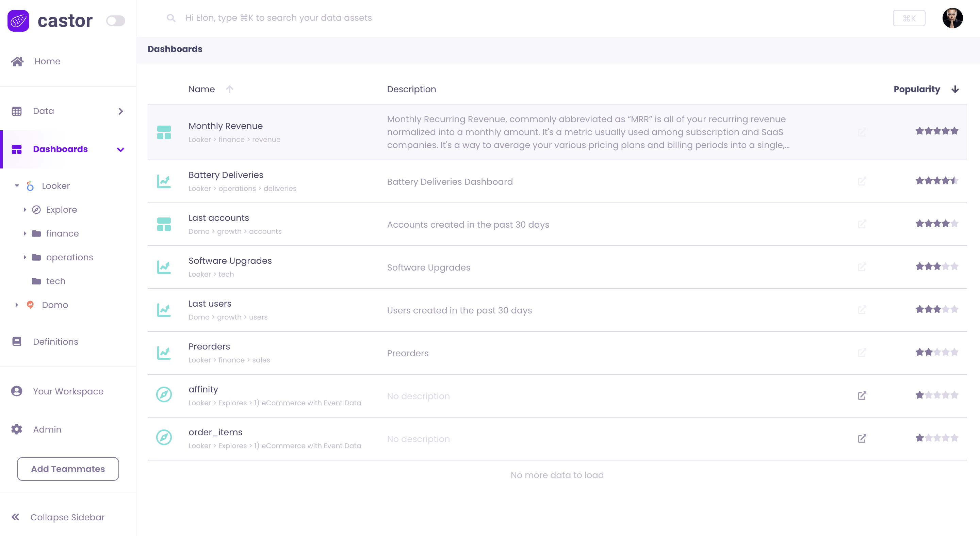The height and width of the screenshot is (536, 980).
Task: Click the Add Teammates button
Action: [x=68, y=469]
